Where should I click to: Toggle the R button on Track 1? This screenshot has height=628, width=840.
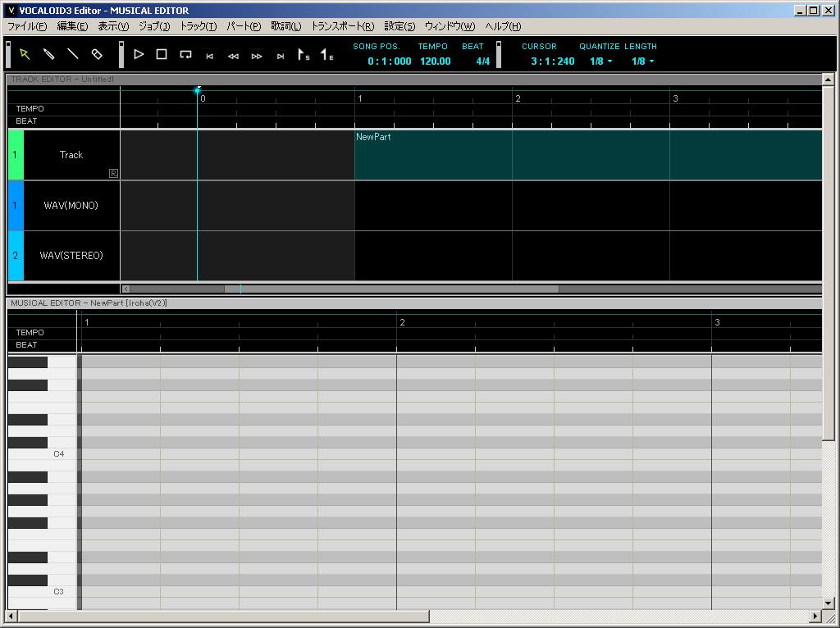(113, 173)
